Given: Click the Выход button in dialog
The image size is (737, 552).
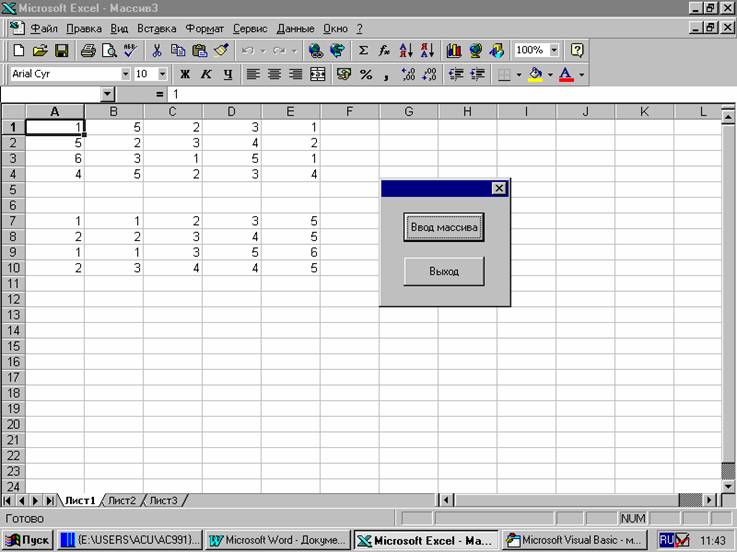Looking at the screenshot, I should [444, 271].
